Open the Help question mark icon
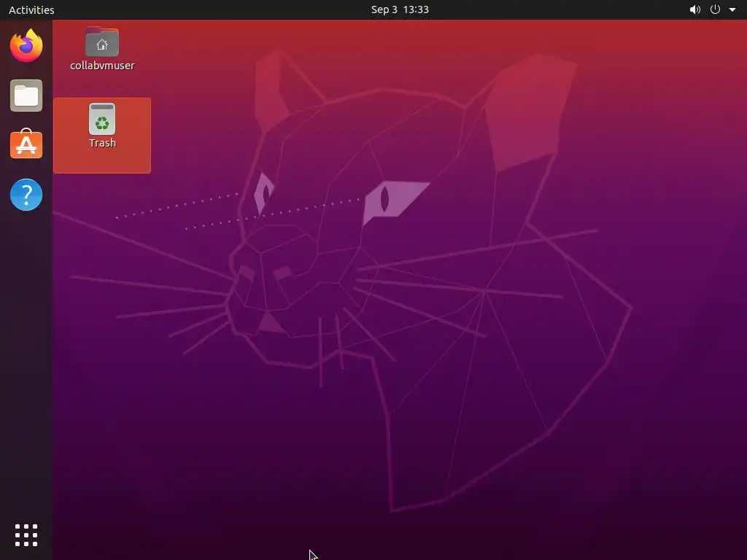Viewport: 747px width, 560px height. coord(26,195)
